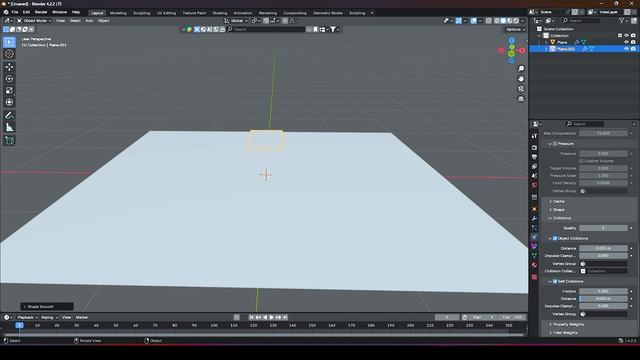This screenshot has height=360, width=640.
Task: Open the Physics properties tab icon
Action: click(534, 237)
